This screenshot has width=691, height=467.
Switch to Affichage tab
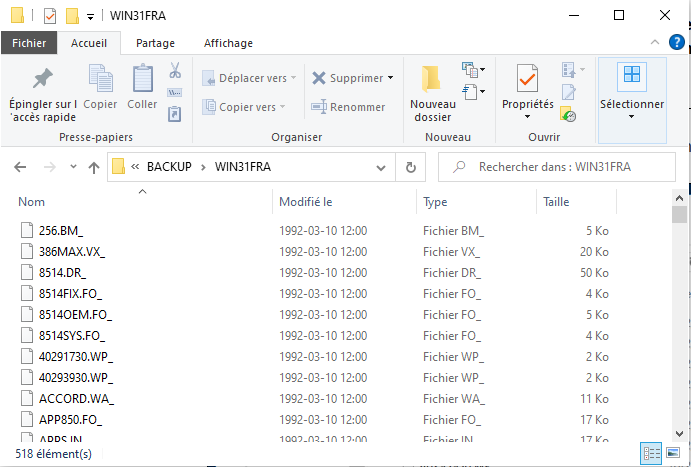(228, 43)
